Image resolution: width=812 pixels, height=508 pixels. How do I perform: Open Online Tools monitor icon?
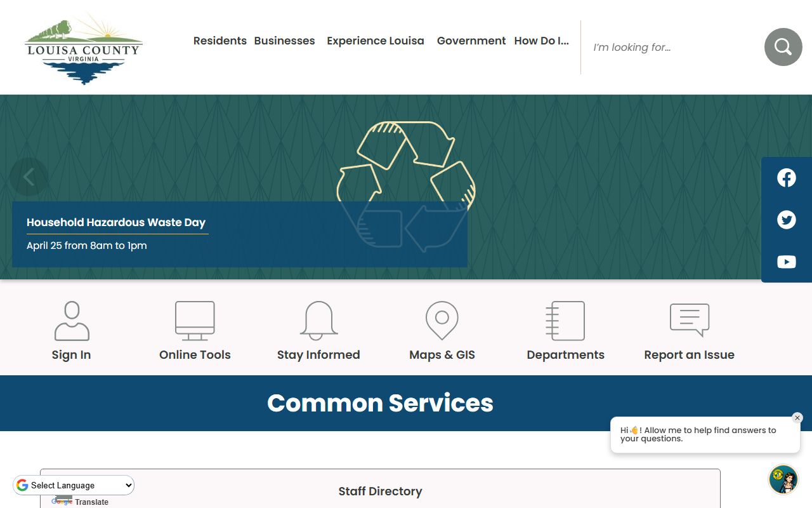pyautogui.click(x=195, y=321)
